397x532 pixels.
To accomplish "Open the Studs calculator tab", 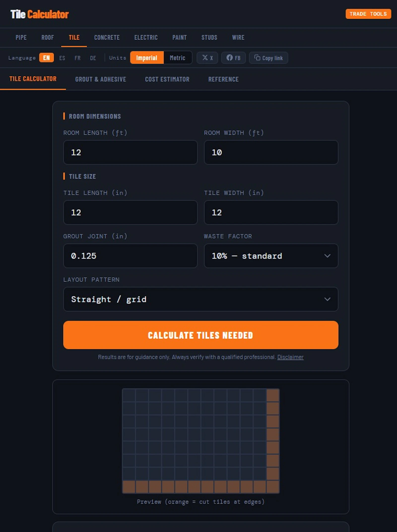I will point(209,37).
